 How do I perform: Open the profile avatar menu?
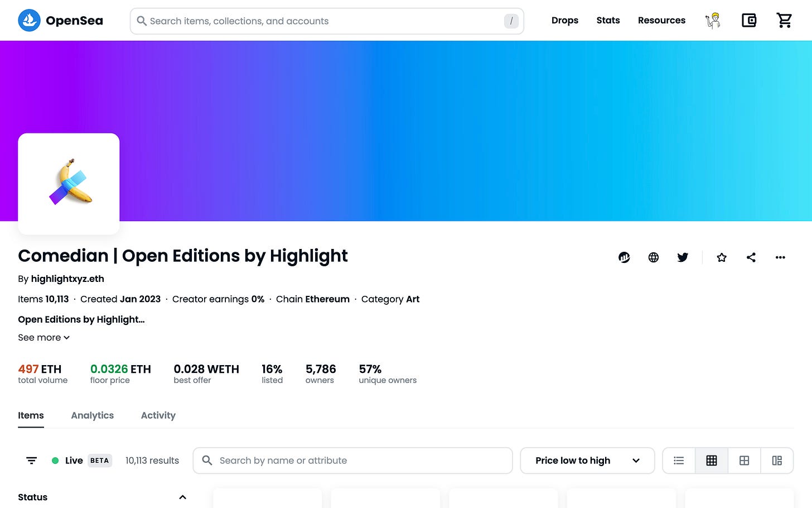pyautogui.click(x=713, y=21)
